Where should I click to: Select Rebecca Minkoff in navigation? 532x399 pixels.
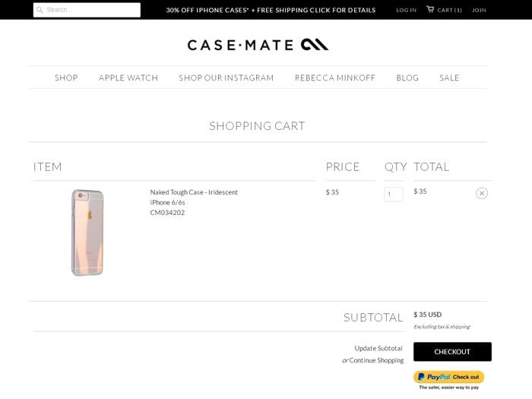335,78
